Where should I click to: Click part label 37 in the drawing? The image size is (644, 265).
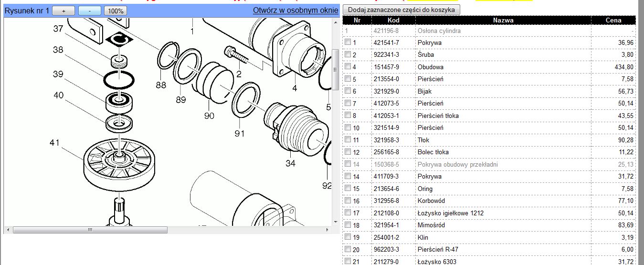click(x=58, y=29)
